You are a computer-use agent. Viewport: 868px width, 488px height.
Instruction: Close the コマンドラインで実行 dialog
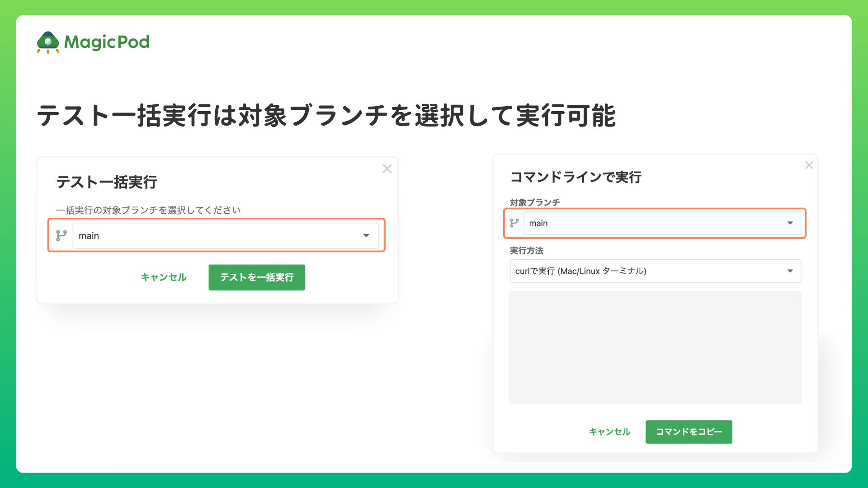pyautogui.click(x=809, y=165)
